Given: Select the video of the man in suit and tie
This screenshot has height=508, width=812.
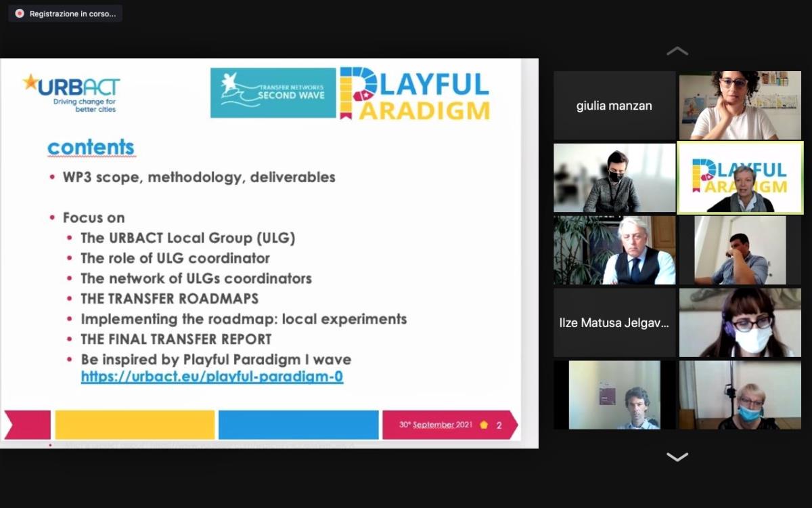Looking at the screenshot, I should (614, 251).
